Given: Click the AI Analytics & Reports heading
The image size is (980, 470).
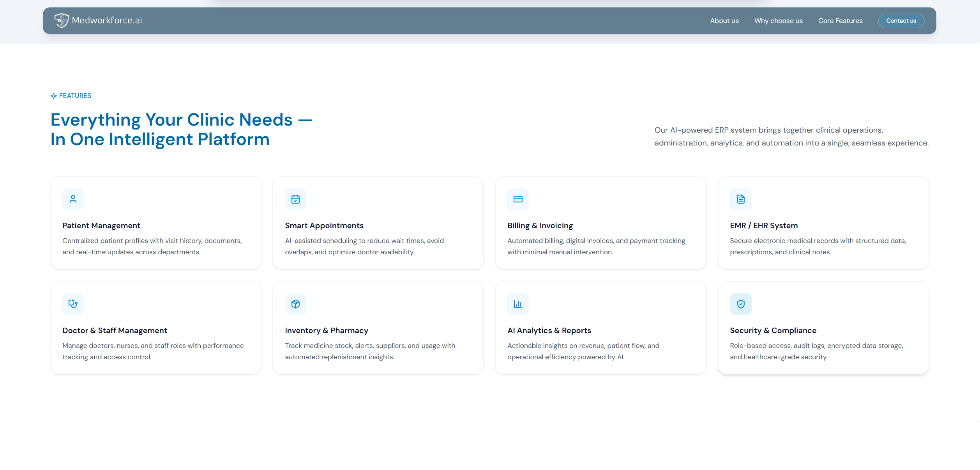Looking at the screenshot, I should click(549, 330).
